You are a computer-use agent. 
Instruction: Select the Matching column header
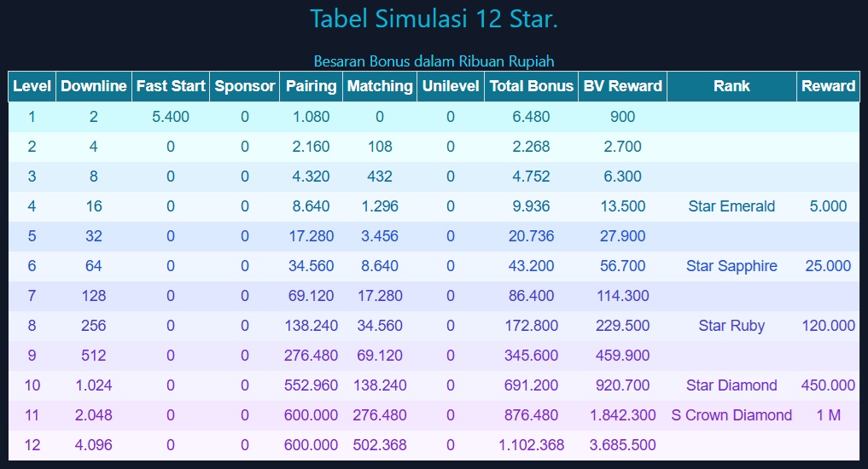(380, 86)
